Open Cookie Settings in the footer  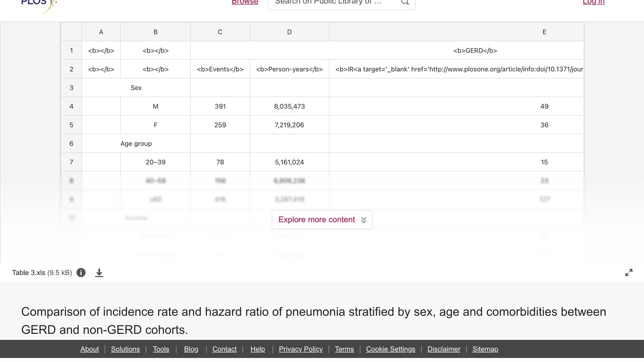[x=391, y=349]
